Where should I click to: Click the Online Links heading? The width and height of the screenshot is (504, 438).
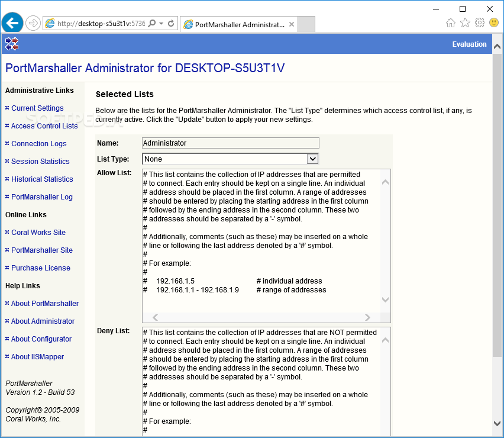[26, 215]
